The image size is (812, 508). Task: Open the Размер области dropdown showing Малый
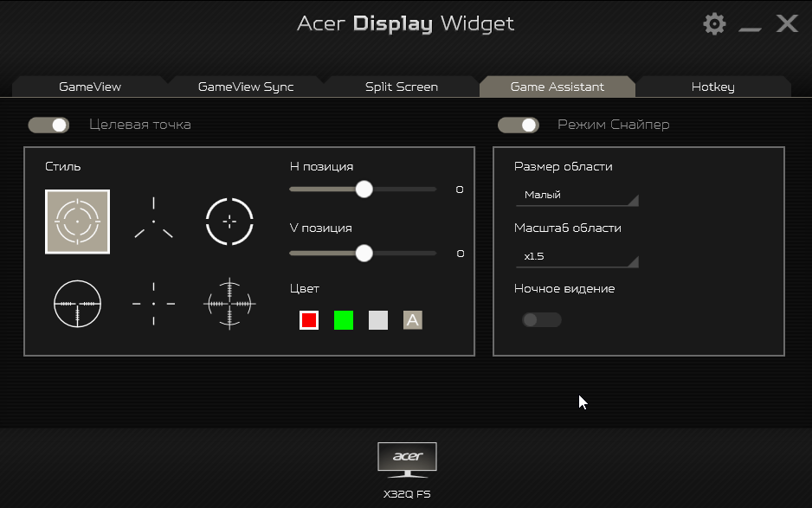577,196
